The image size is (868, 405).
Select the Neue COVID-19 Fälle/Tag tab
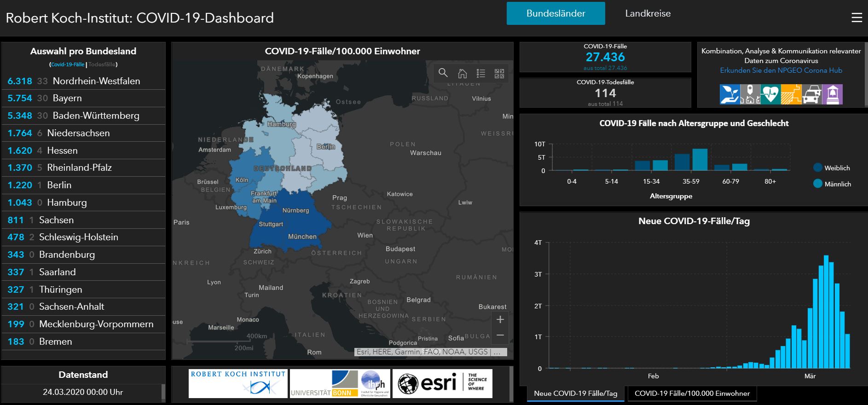pyautogui.click(x=576, y=393)
